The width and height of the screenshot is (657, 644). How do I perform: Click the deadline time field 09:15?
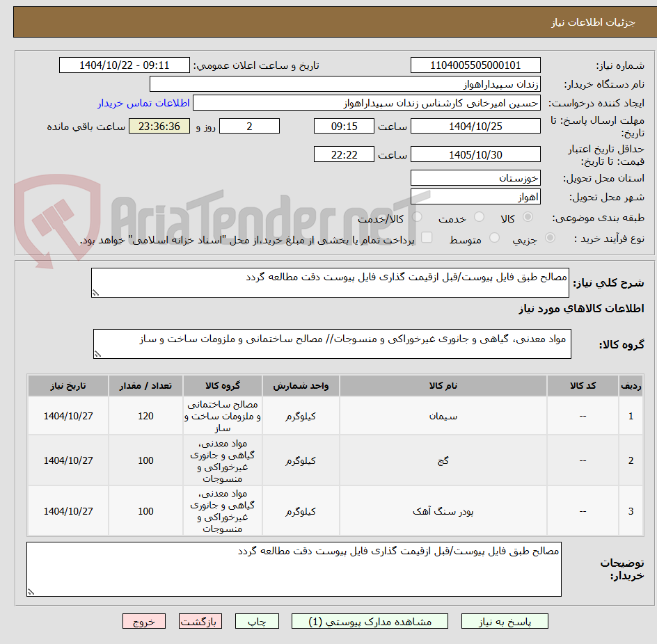pos(344,126)
